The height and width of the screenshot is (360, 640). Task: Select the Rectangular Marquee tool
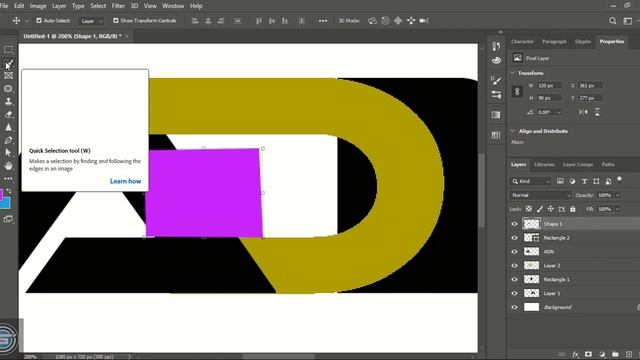8,50
